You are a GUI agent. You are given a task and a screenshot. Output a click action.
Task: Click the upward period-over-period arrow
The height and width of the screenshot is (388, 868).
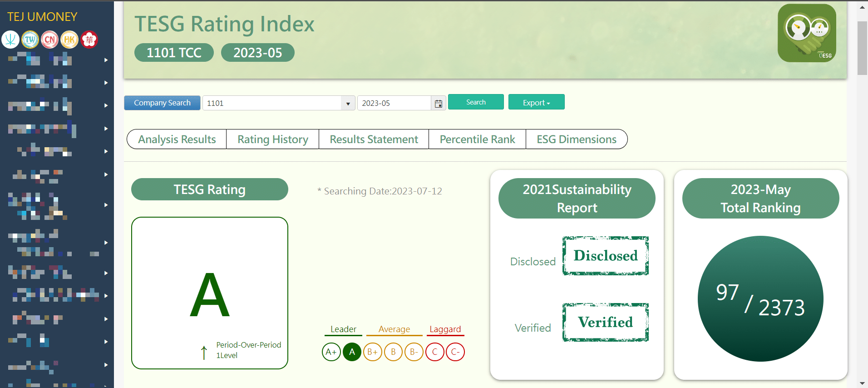click(204, 352)
